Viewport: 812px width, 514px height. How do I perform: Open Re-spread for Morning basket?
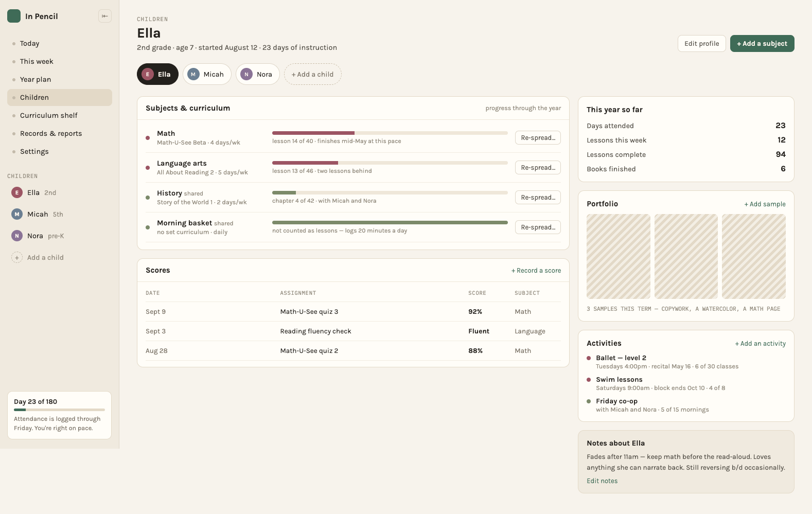click(x=538, y=227)
